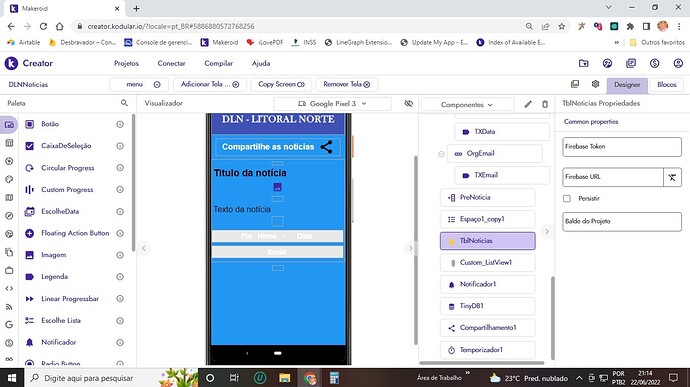The width and height of the screenshot is (690, 387).
Task: Clear the Firebase URL with reset icon
Action: pyautogui.click(x=672, y=177)
